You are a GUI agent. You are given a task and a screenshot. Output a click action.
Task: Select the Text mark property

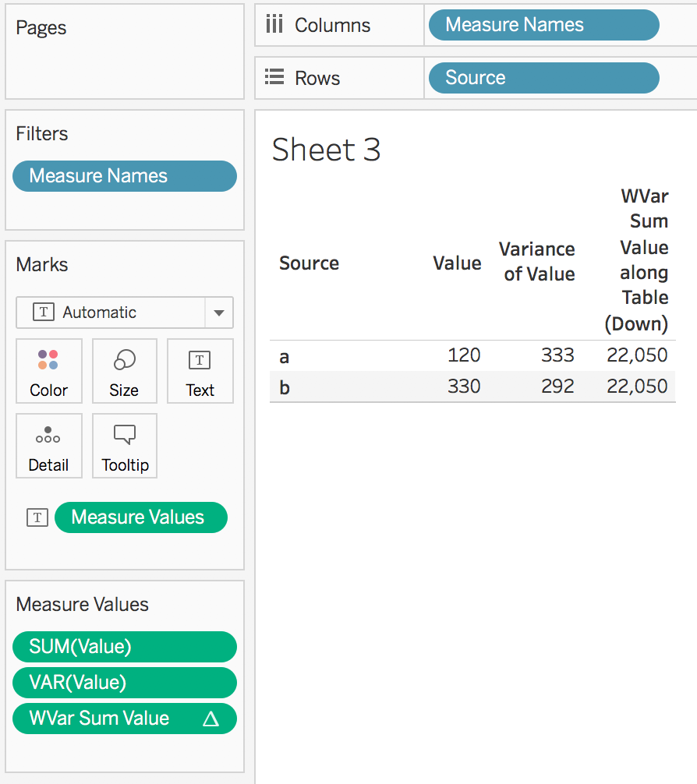pos(200,372)
